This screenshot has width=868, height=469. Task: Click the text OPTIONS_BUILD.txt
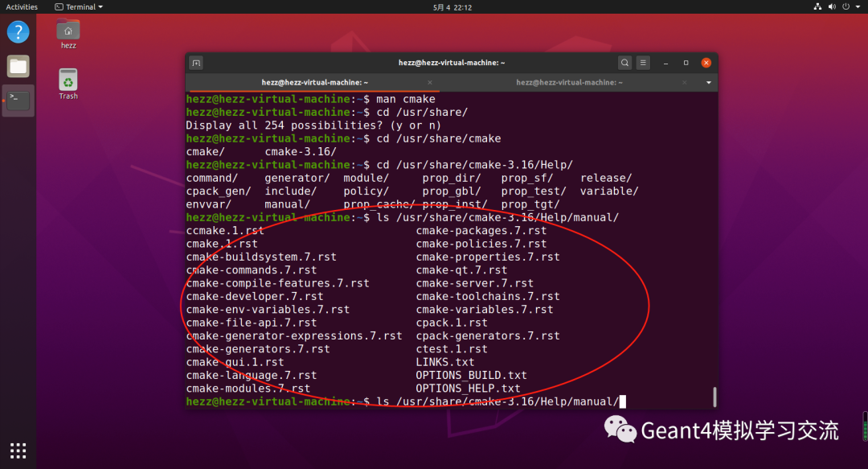[x=471, y=376]
